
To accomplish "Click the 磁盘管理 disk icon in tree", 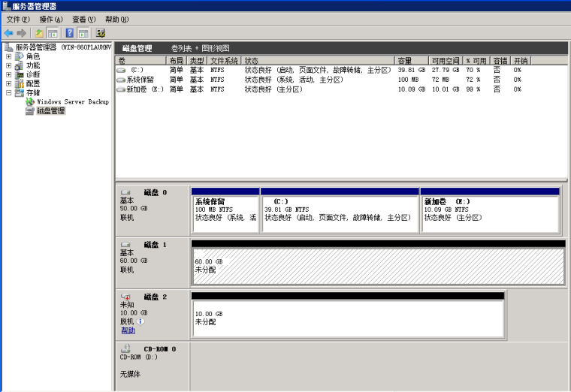I will [x=30, y=111].
